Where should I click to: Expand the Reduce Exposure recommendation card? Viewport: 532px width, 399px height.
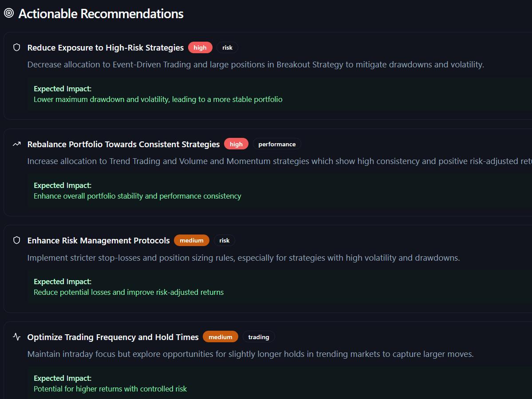(x=266, y=75)
